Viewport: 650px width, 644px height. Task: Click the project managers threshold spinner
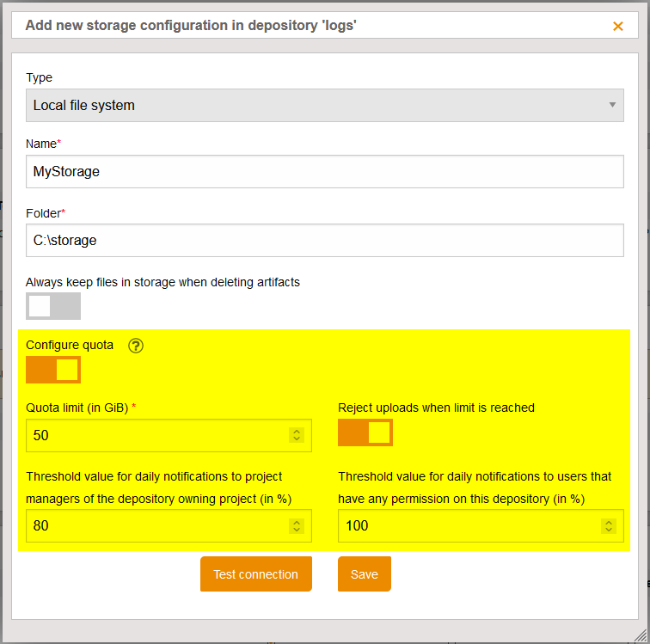(297, 525)
